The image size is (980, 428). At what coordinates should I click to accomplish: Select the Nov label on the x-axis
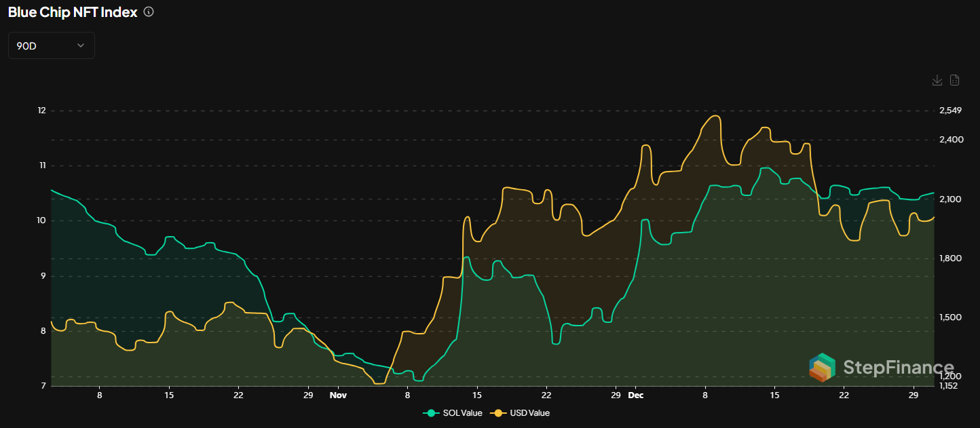338,395
